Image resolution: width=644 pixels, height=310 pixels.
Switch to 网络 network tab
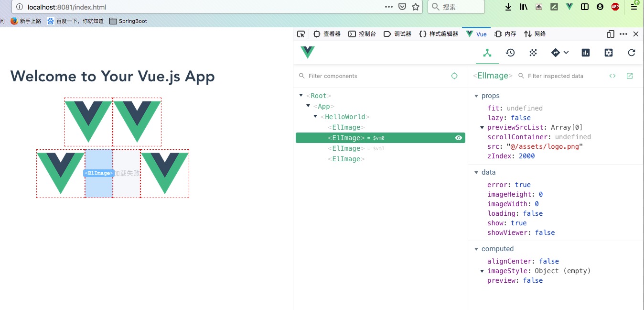click(535, 34)
